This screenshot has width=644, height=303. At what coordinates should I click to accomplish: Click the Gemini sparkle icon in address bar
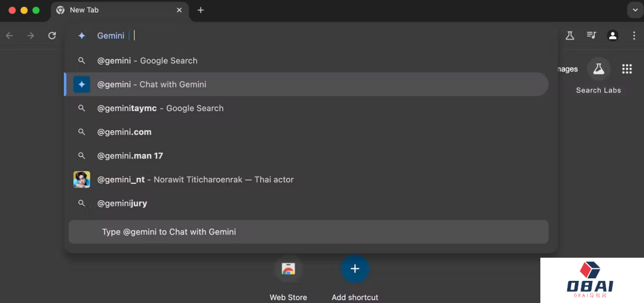82,35
